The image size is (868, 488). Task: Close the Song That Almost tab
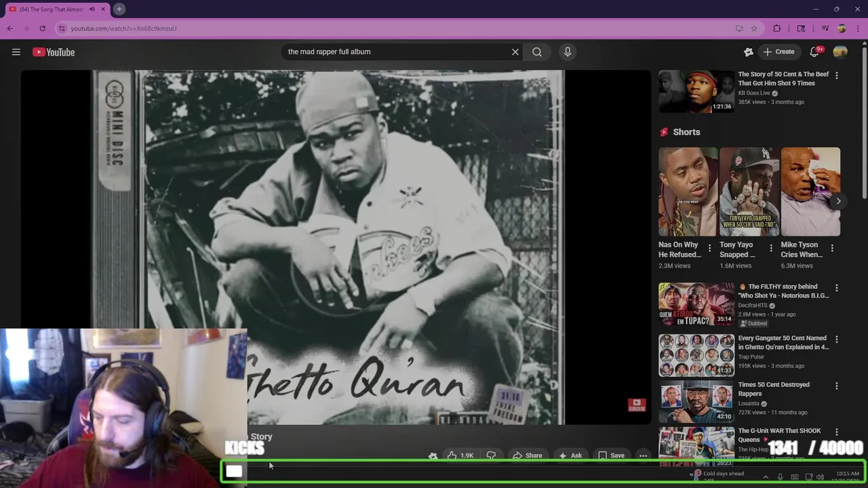103,9
